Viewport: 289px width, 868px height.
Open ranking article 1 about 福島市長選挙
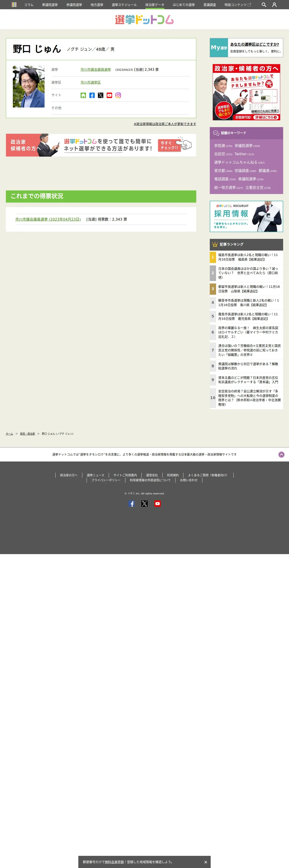pyautogui.click(x=246, y=257)
